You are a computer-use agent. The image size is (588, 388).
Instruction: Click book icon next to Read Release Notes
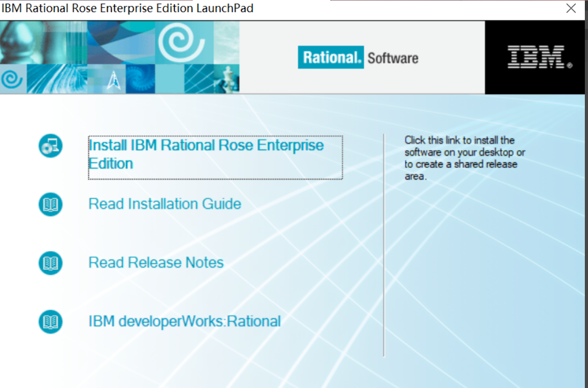(50, 263)
